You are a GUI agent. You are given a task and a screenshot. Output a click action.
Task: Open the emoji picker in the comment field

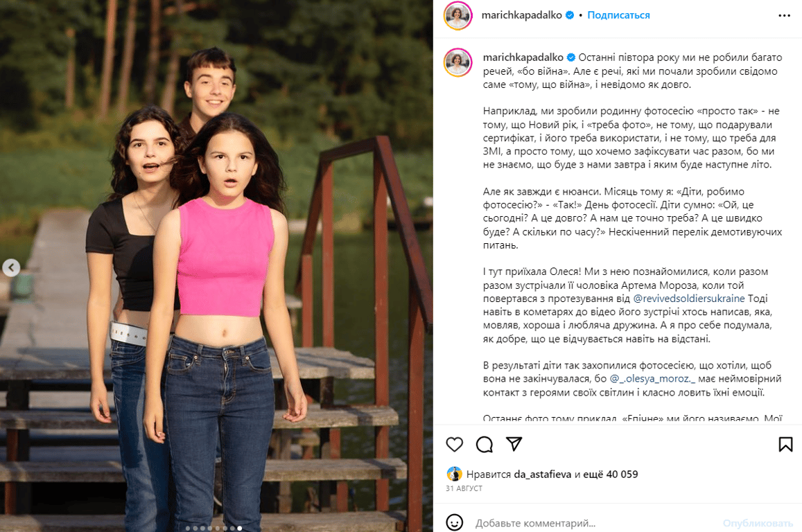(454, 522)
